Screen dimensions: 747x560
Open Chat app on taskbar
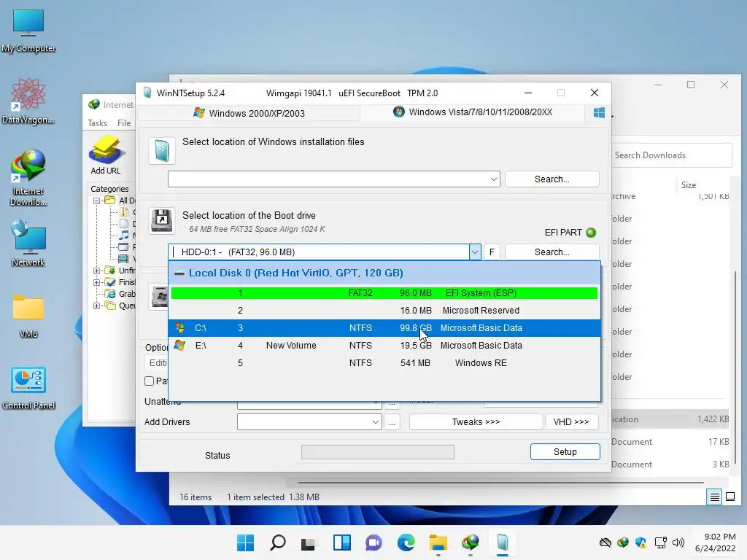click(x=374, y=542)
